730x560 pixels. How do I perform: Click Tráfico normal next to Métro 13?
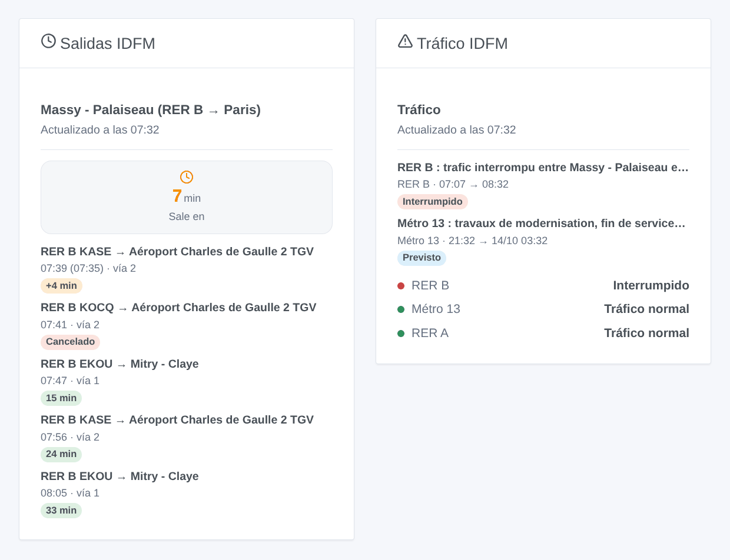click(646, 309)
